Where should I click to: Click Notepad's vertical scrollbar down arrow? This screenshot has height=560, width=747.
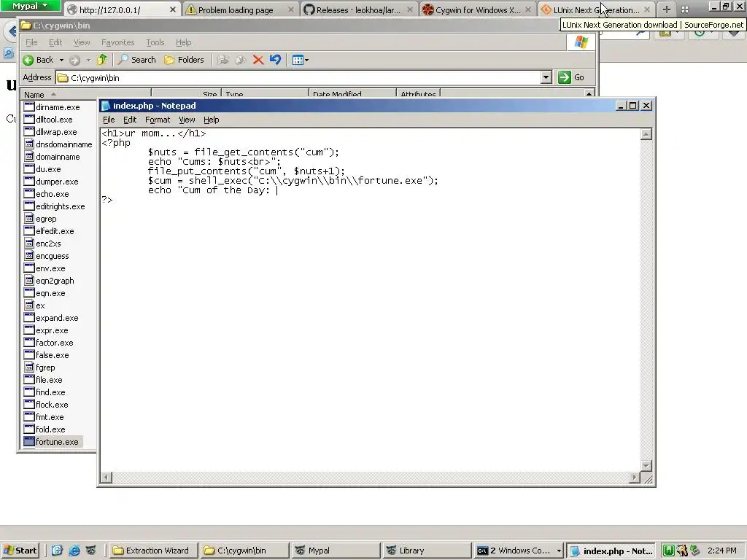[646, 466]
